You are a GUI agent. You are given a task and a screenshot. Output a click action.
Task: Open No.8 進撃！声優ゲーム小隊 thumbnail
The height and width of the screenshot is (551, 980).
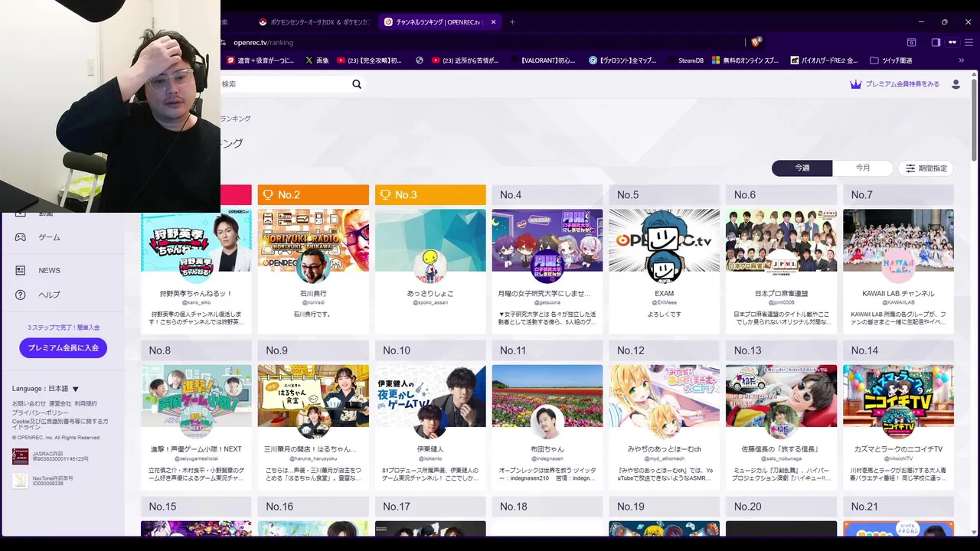pyautogui.click(x=196, y=396)
